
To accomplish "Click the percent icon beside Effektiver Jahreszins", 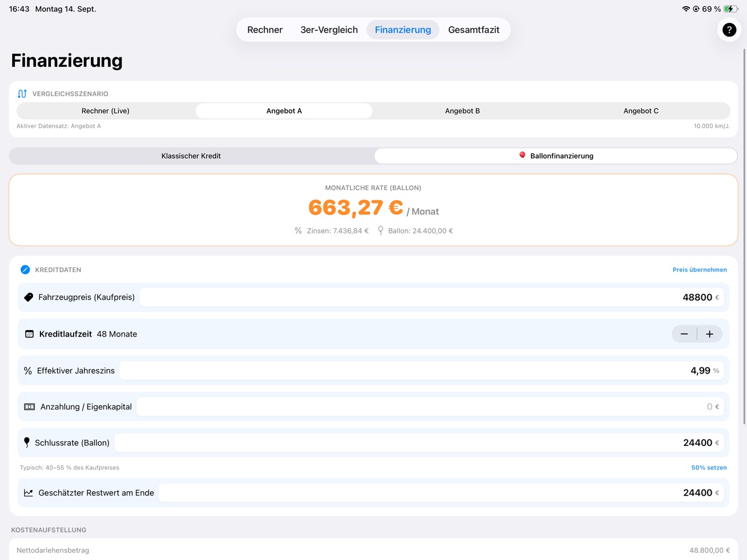I will 28,371.
